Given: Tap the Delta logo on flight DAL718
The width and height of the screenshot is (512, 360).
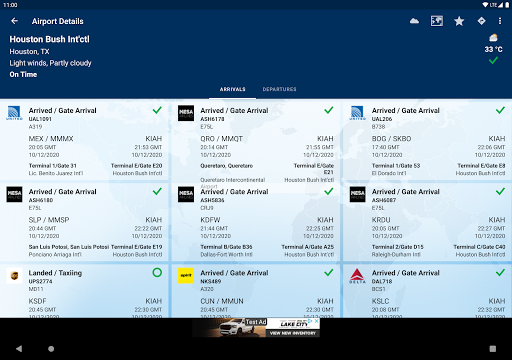Looking at the screenshot, I should (x=357, y=276).
